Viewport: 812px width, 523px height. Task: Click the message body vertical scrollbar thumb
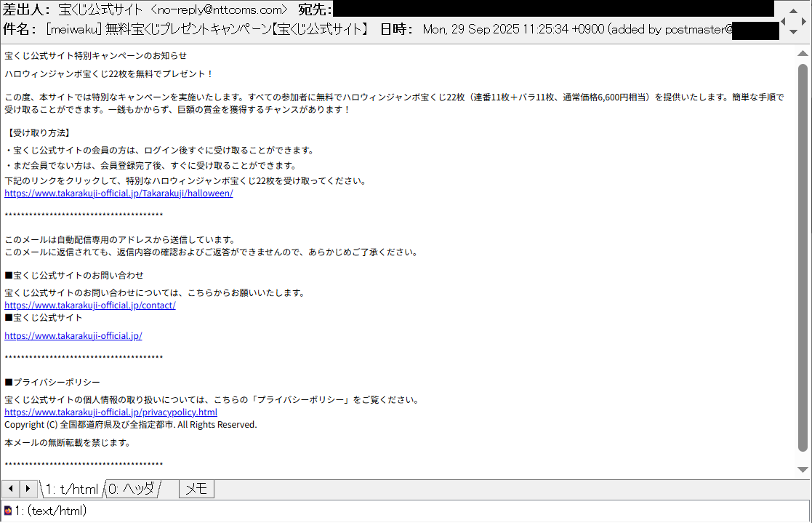803,257
